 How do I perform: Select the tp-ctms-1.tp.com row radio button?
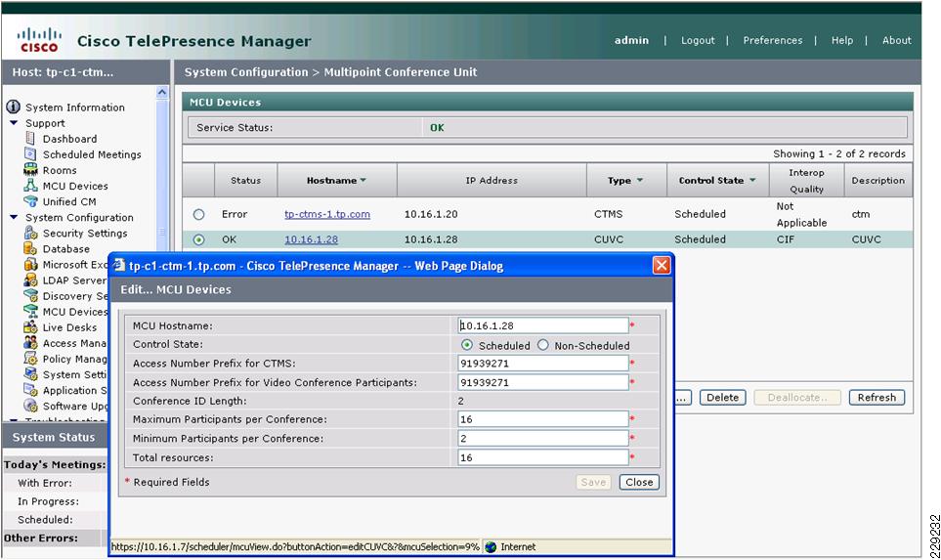pos(198,214)
